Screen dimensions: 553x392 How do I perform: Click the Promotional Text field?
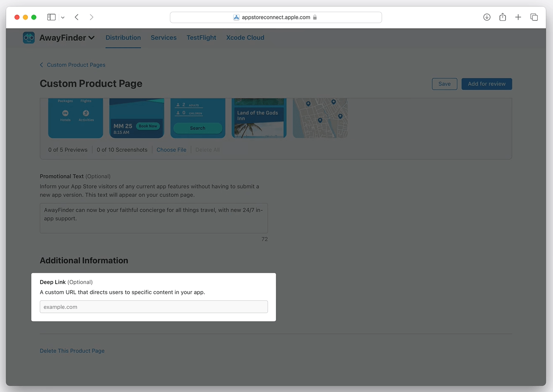point(154,218)
